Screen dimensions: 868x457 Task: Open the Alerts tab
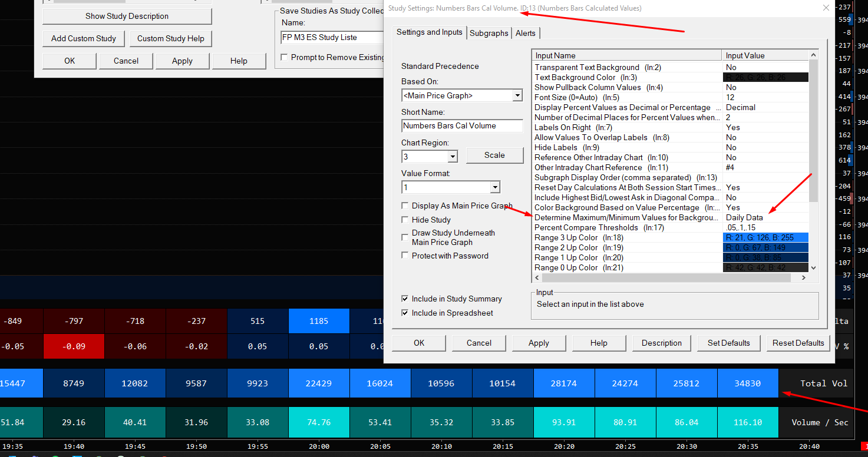coord(526,33)
